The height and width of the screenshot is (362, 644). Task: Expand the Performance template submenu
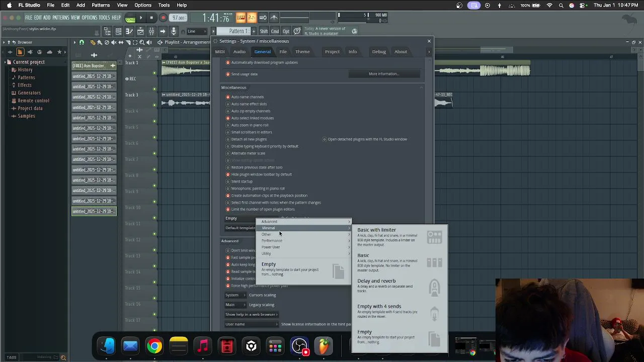pos(304,241)
